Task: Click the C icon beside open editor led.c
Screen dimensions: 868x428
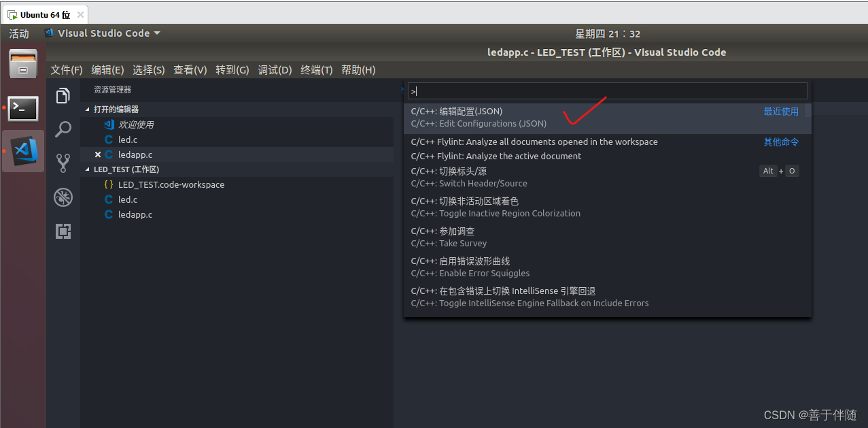Action: click(x=109, y=139)
